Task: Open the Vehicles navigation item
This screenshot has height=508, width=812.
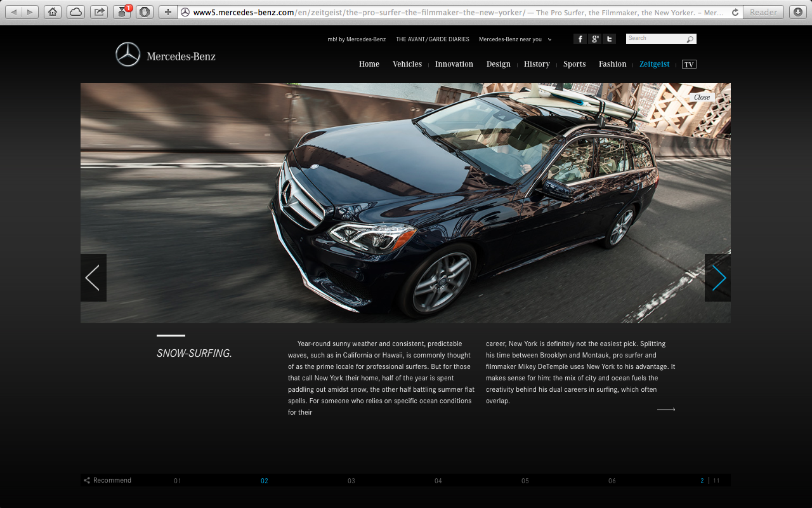Action: pyautogui.click(x=407, y=64)
